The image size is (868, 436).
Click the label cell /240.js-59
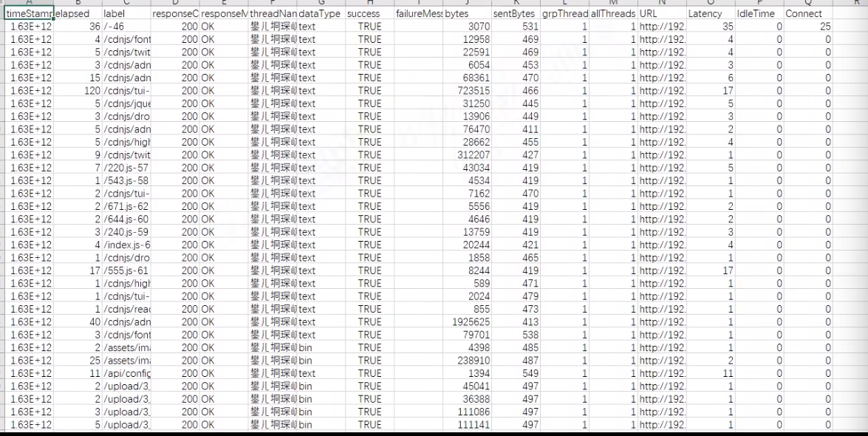[x=126, y=231]
